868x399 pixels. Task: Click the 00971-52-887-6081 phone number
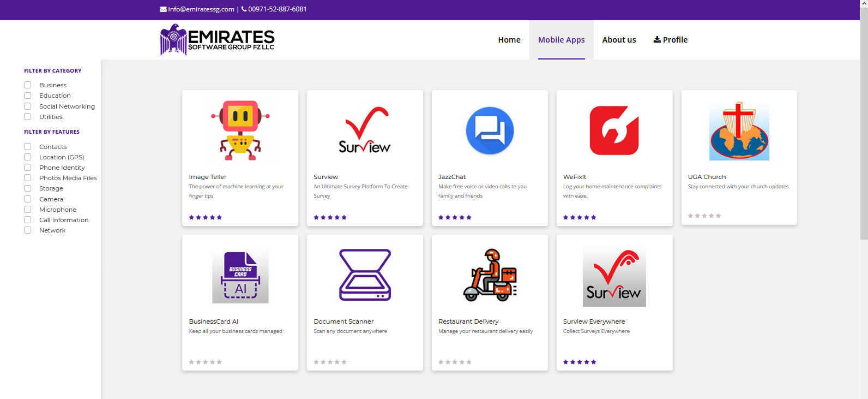pyautogui.click(x=278, y=9)
